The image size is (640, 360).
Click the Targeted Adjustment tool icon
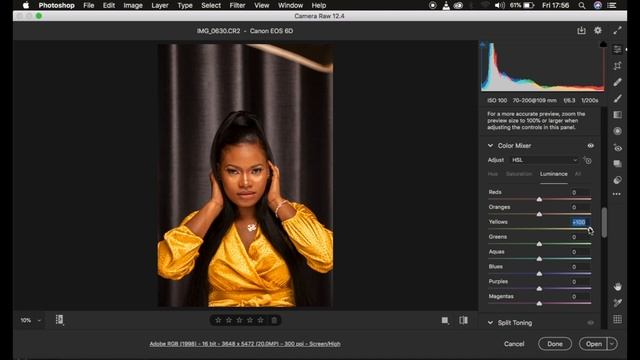click(x=588, y=160)
